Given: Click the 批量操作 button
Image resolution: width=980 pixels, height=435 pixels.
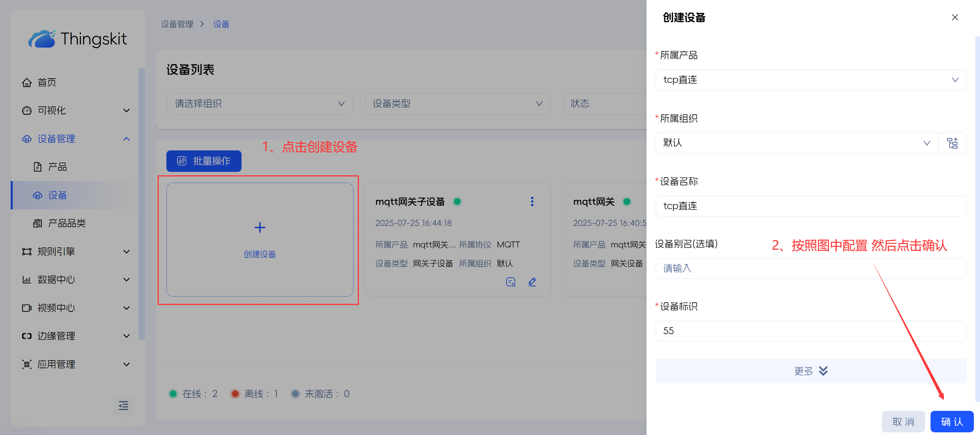Looking at the screenshot, I should coord(204,161).
